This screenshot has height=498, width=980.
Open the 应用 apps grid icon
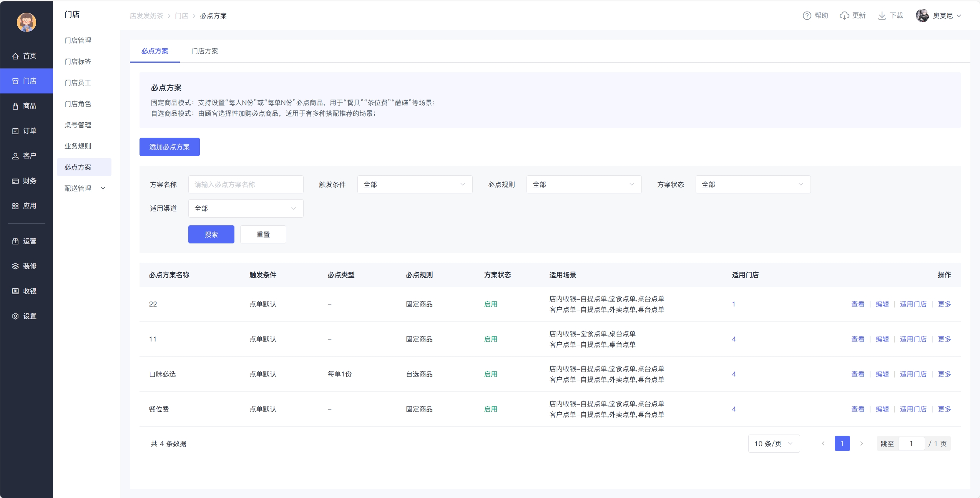click(x=15, y=206)
